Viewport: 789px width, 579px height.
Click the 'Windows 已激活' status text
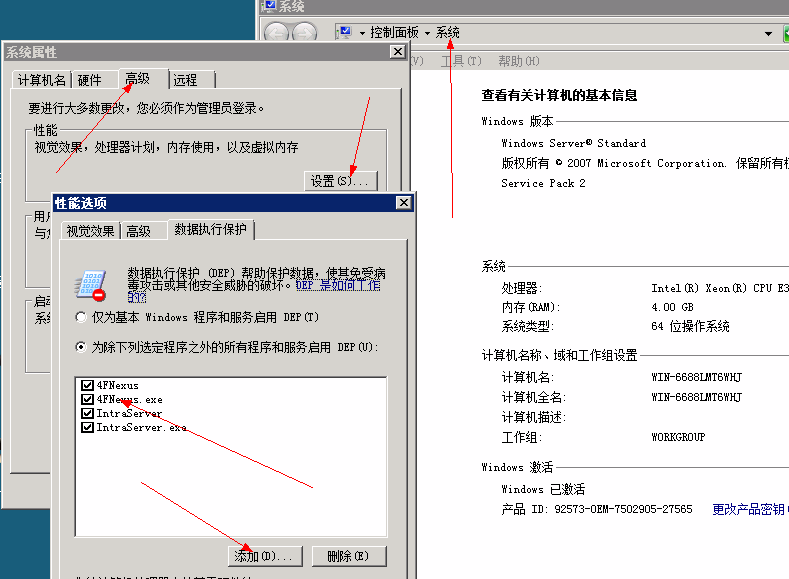[543, 489]
